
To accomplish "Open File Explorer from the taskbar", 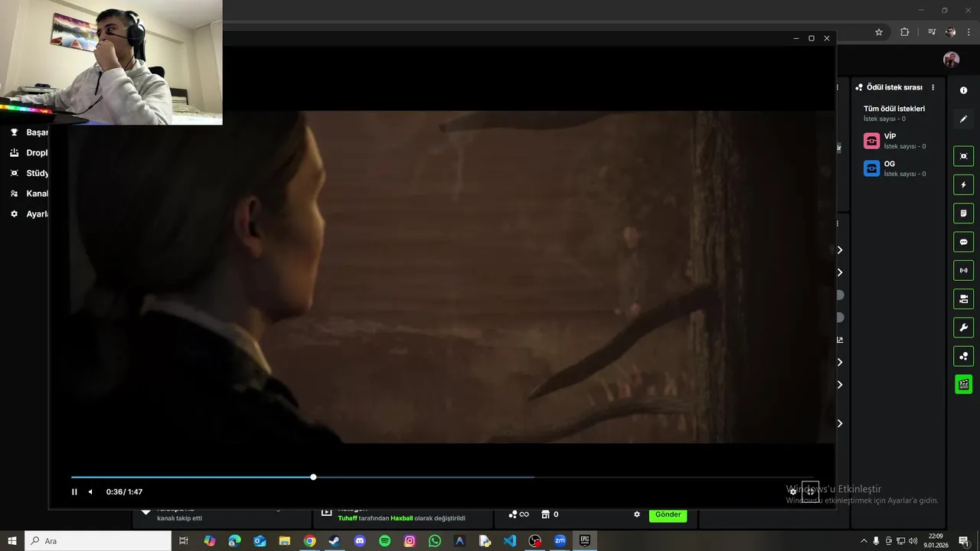I will point(285,541).
